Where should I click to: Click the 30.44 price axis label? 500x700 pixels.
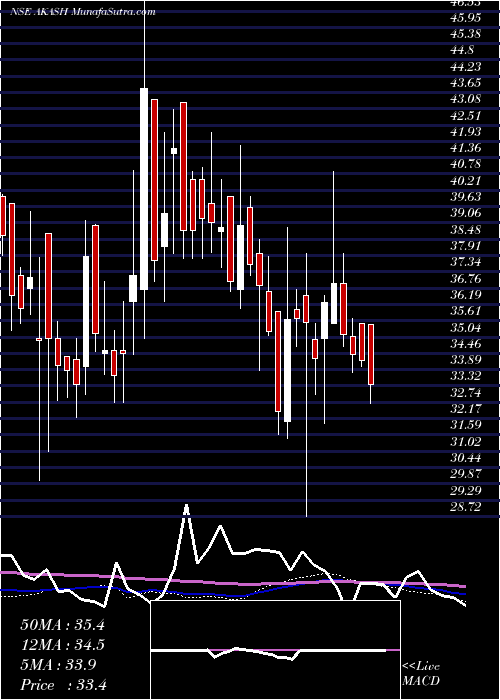[464, 458]
